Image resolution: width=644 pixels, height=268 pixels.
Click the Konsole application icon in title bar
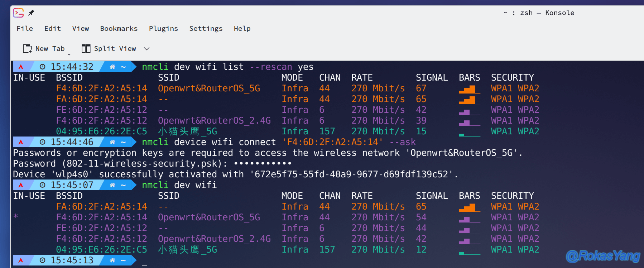[x=18, y=13]
